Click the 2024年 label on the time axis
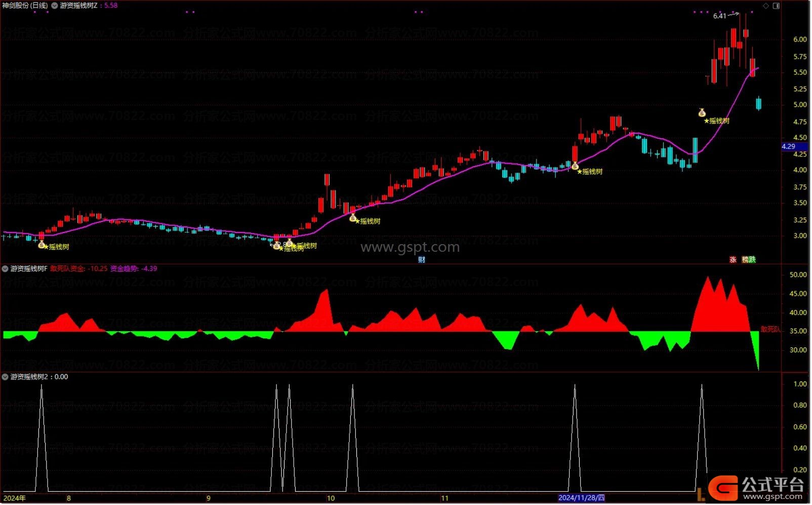Screen dimensions: 812x505 pos(14,498)
